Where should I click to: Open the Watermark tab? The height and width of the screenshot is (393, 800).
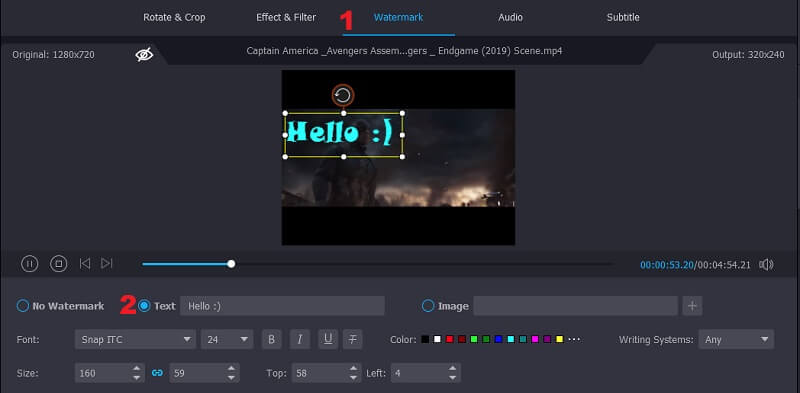coord(398,17)
